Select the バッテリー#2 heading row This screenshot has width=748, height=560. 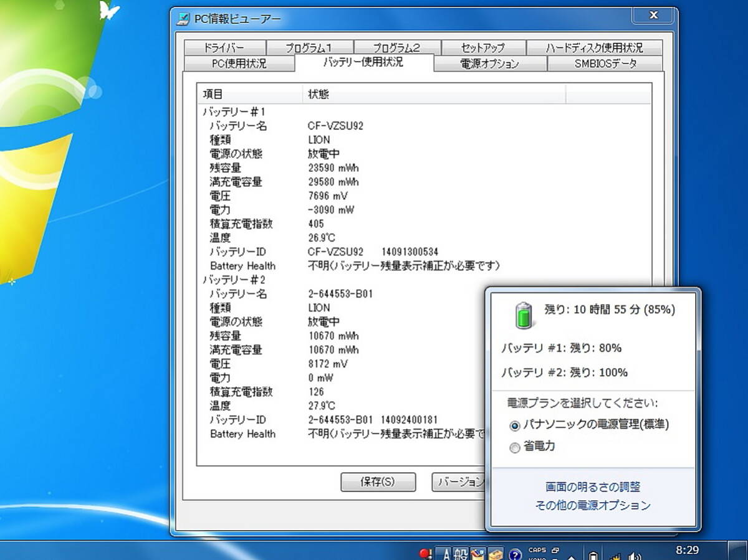(x=234, y=280)
